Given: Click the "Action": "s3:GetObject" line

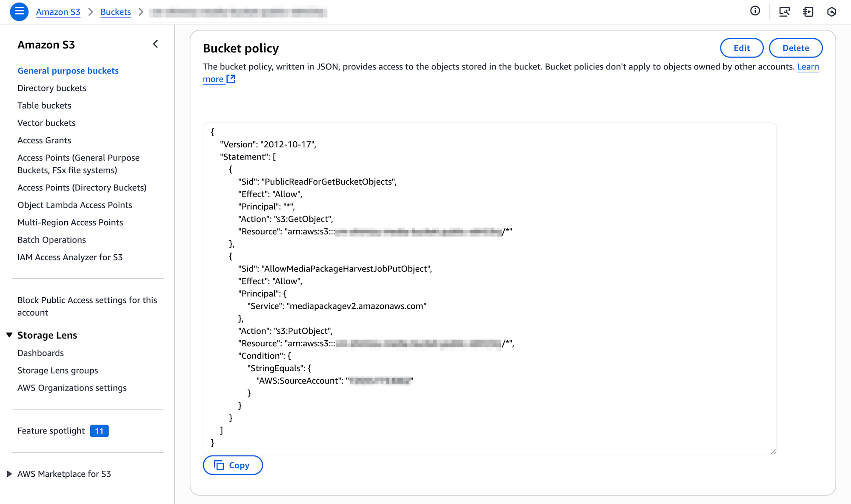Looking at the screenshot, I should [x=286, y=219].
